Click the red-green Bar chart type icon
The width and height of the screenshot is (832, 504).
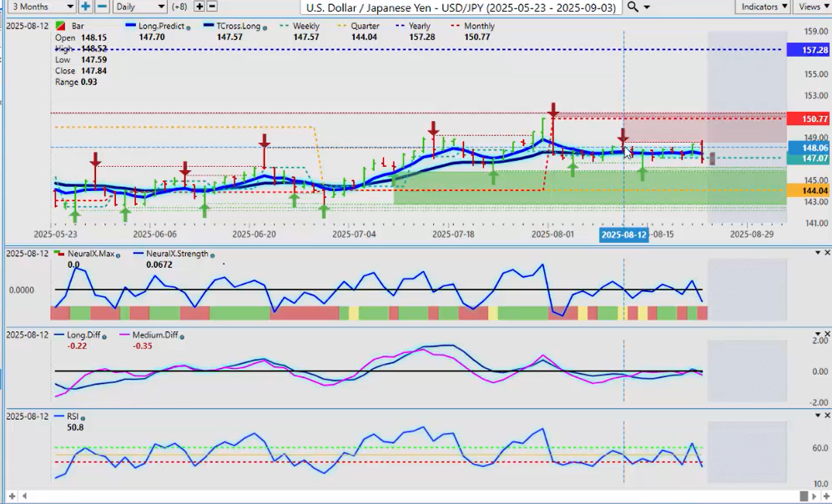60,27
